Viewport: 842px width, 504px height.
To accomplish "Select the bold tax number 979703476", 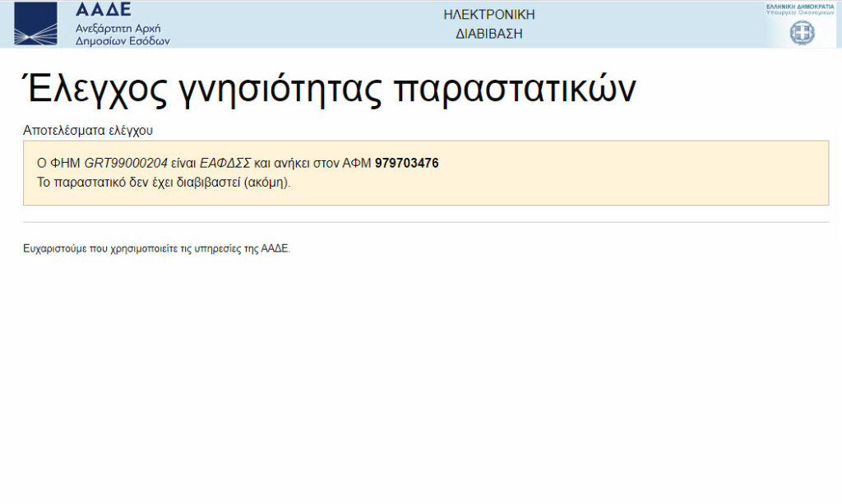I will point(406,163).
